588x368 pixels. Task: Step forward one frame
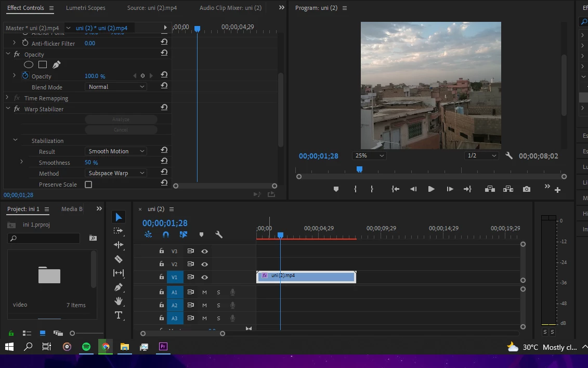pyautogui.click(x=450, y=189)
